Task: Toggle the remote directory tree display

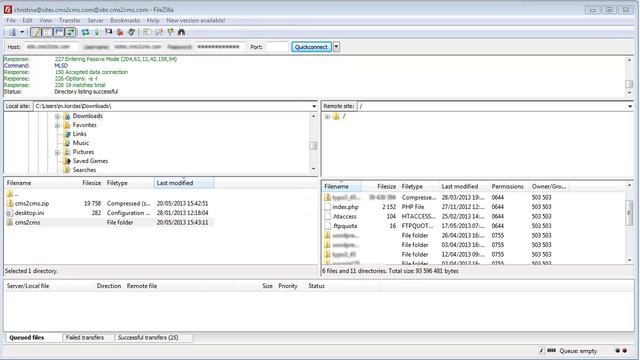Action: pyautogui.click(x=59, y=32)
